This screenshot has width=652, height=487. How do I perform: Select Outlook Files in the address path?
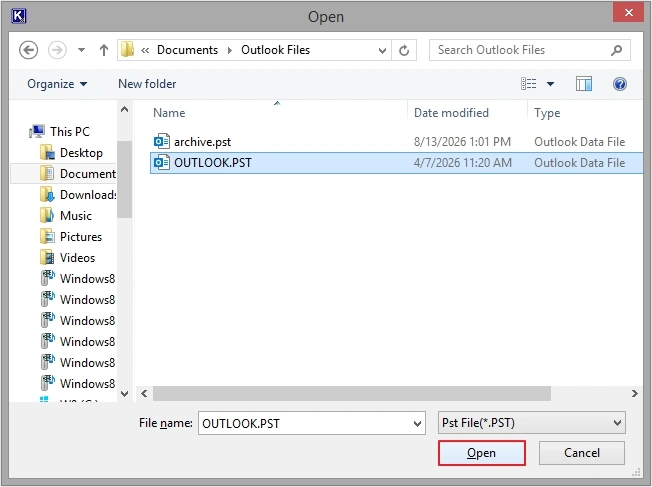coord(275,50)
